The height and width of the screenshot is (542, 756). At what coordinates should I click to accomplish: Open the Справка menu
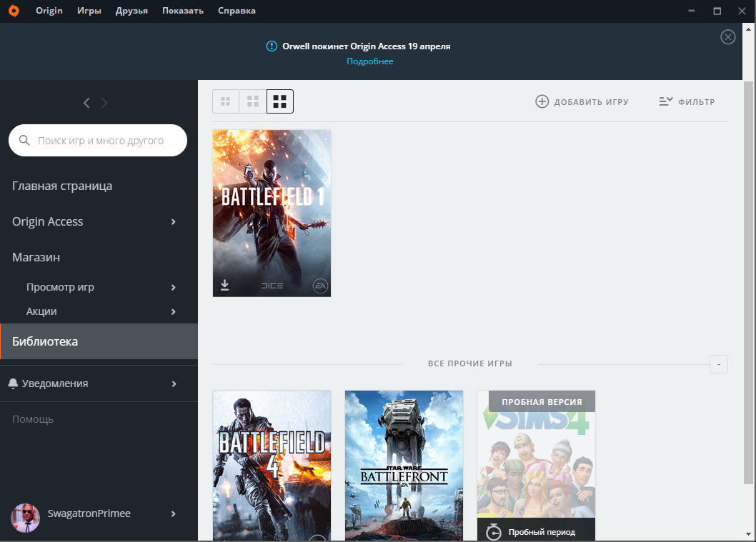point(237,11)
